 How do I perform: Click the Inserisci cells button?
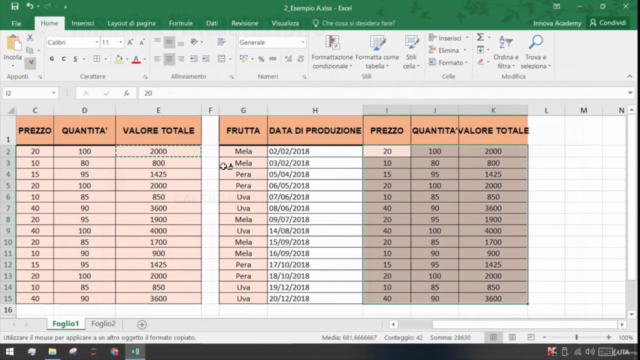[x=449, y=38]
